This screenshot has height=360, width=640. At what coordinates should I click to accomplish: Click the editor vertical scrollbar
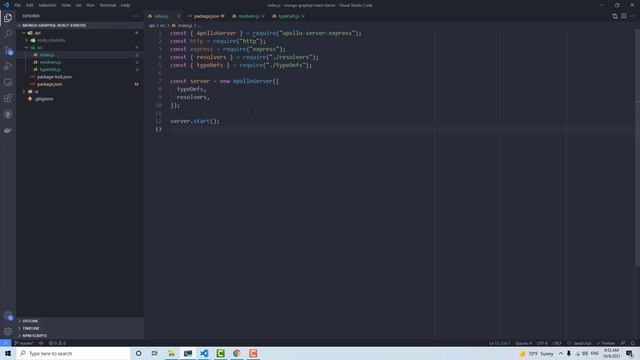pyautogui.click(x=637, y=147)
